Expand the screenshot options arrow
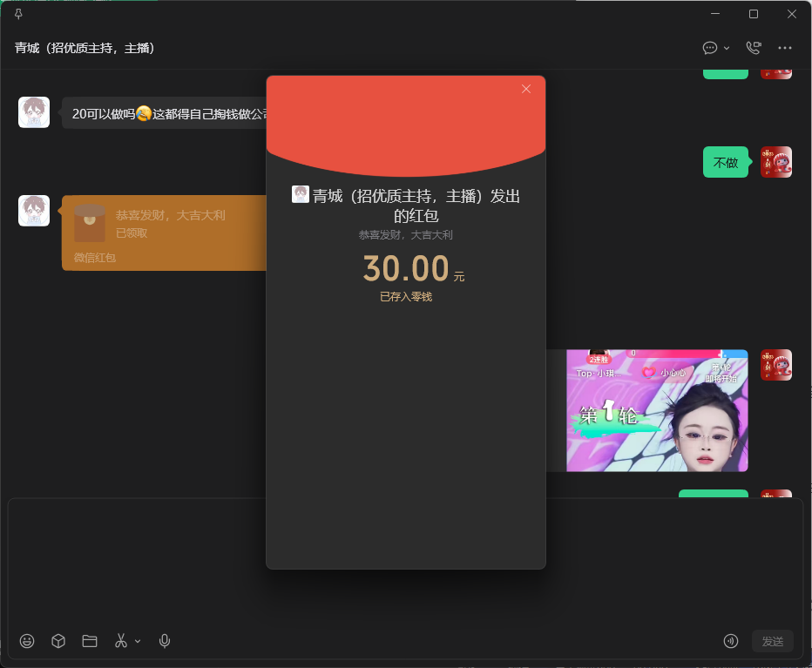Screen dimensions: 812x668 click(x=138, y=641)
